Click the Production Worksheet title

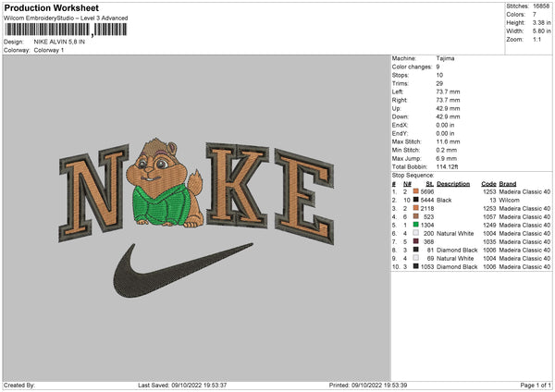pos(51,7)
